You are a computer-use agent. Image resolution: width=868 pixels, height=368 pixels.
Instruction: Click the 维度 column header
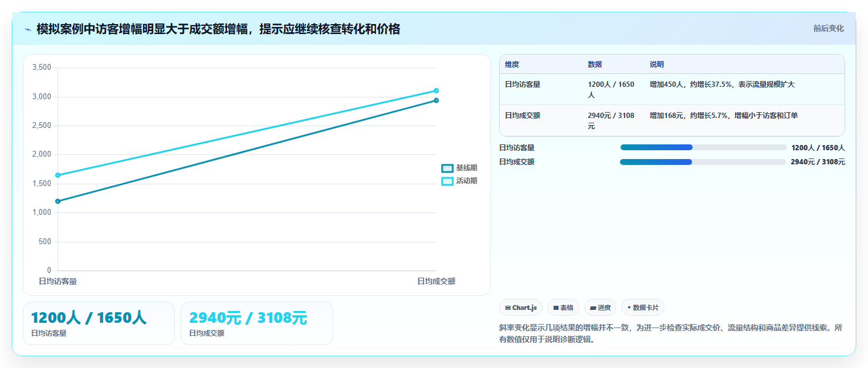click(512, 65)
